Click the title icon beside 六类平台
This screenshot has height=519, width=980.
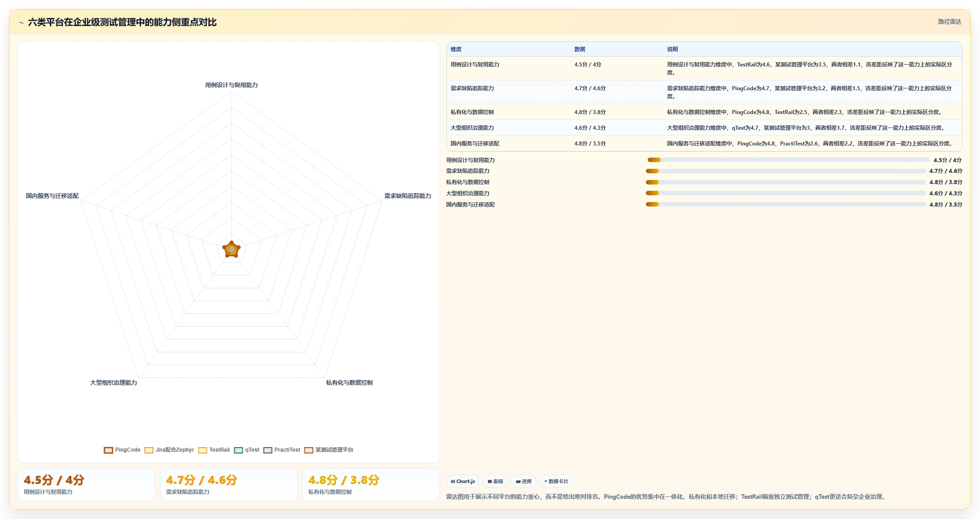click(21, 22)
